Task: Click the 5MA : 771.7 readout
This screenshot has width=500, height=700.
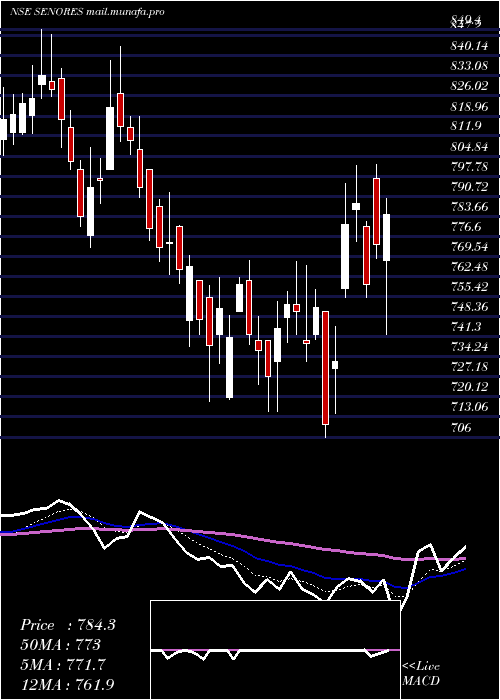Action: (62, 665)
